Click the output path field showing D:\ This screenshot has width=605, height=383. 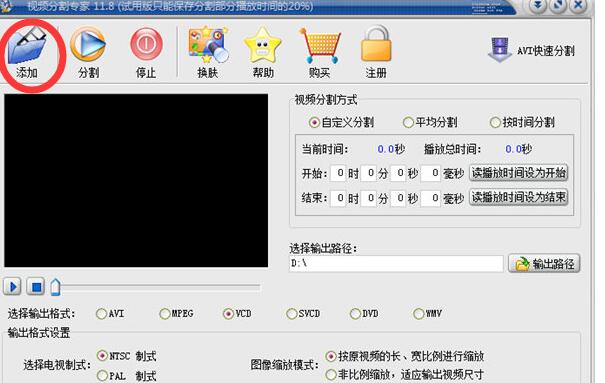(x=396, y=264)
